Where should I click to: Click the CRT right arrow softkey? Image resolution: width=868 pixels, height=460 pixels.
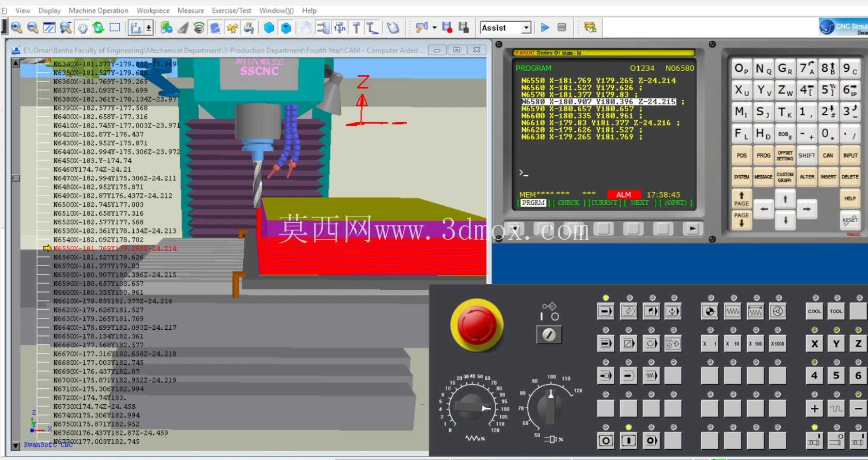[692, 228]
